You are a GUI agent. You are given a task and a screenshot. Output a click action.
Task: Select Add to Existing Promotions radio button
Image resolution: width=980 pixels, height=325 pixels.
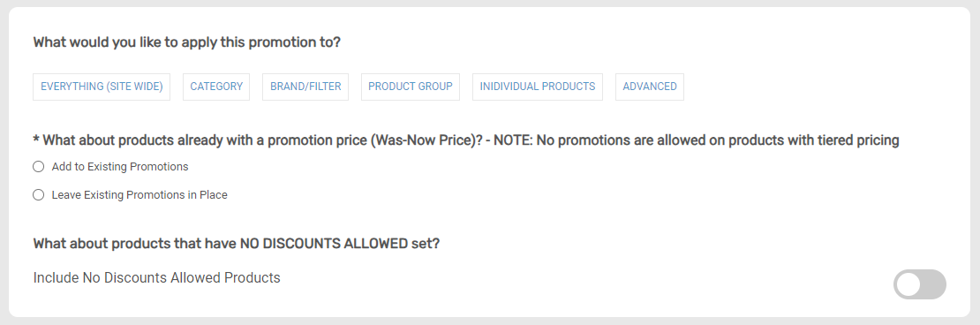(x=39, y=167)
